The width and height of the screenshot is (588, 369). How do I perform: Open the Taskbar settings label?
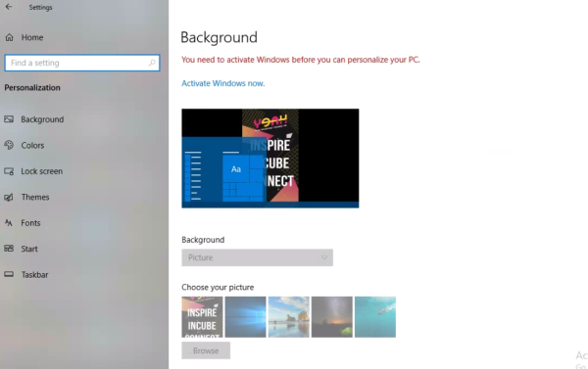(35, 275)
